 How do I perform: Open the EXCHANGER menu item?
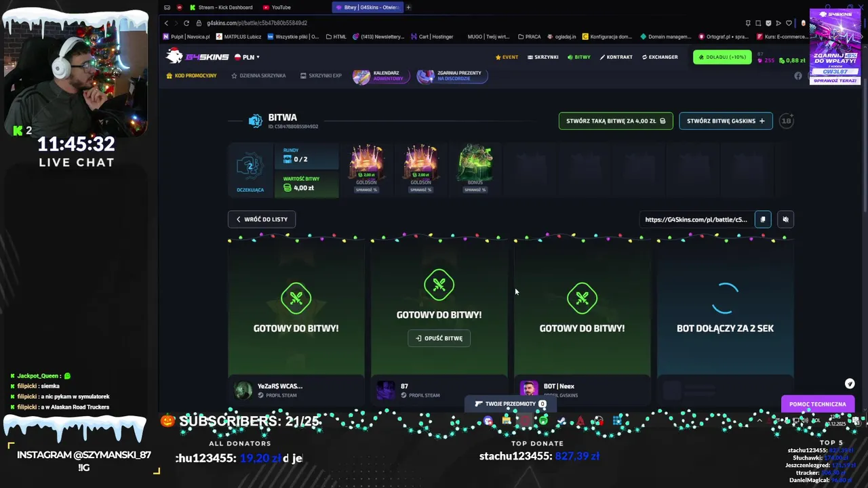click(660, 57)
